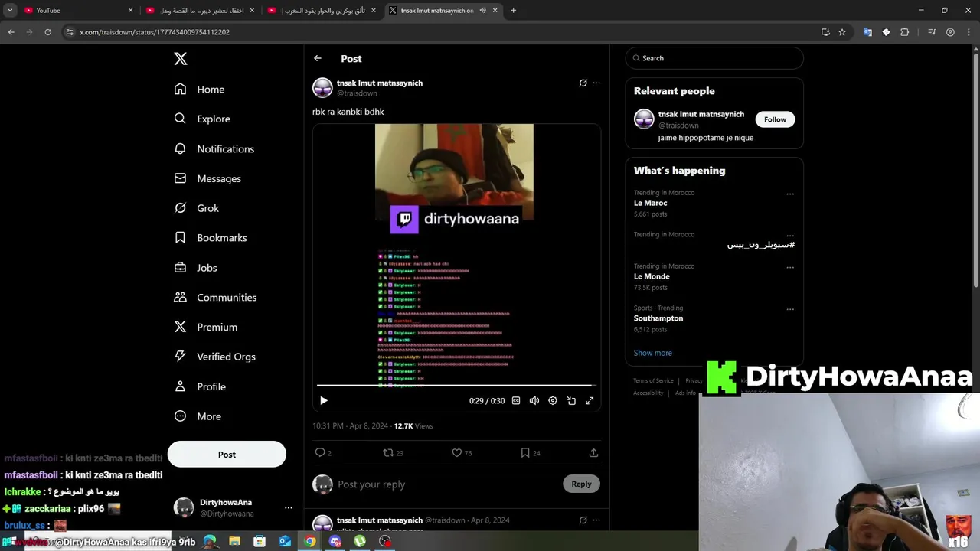Screen dimensions: 980x551
Task: Click the X logo in sidebar
Action: click(x=180, y=59)
